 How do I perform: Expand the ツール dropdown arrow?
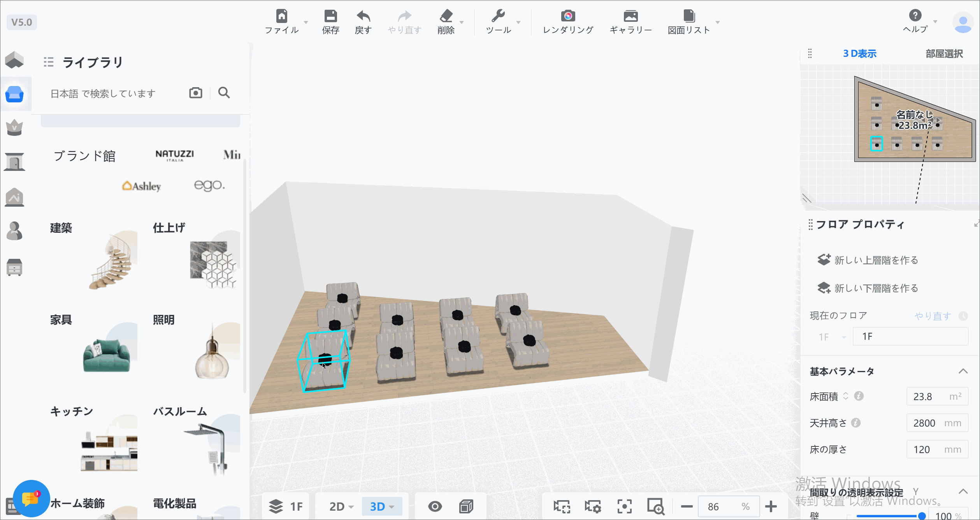click(x=518, y=22)
